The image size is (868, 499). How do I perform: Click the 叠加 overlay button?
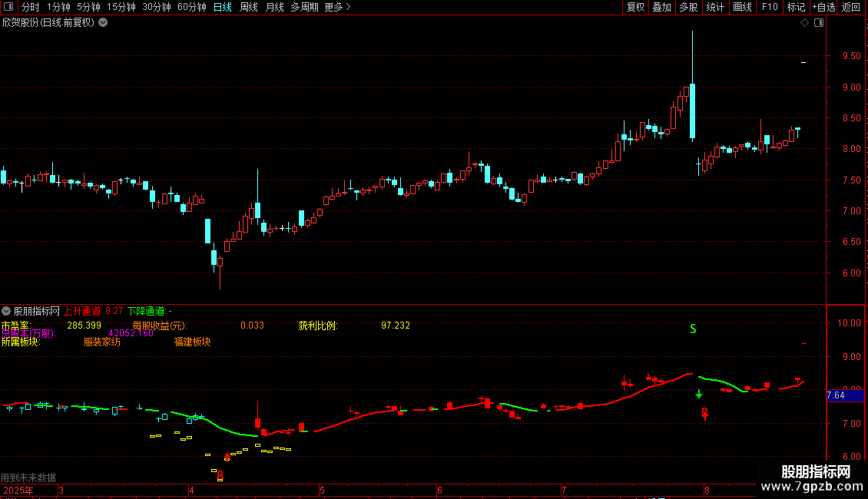point(661,7)
